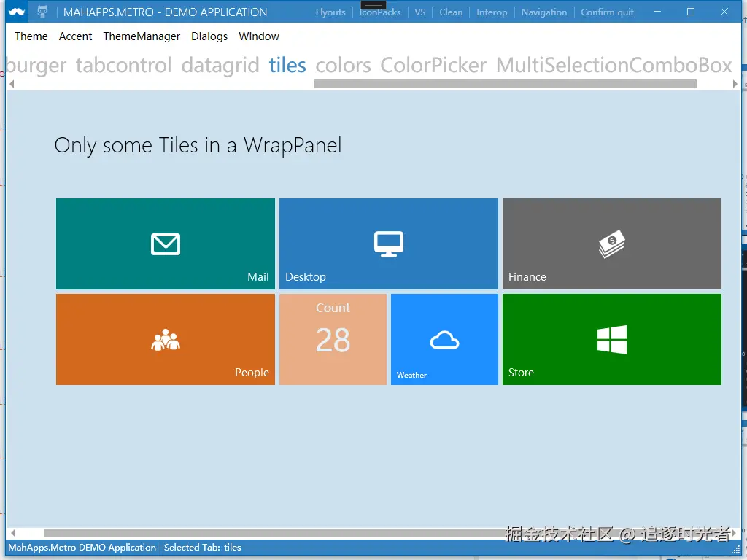Click the Windows logo on Store tile

(x=612, y=340)
